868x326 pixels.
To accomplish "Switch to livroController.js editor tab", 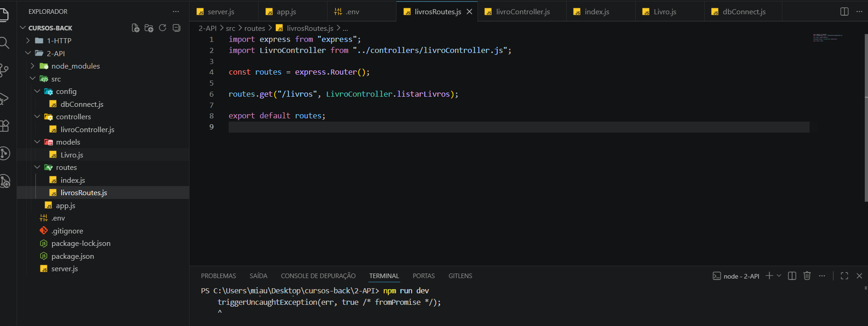I will (522, 12).
